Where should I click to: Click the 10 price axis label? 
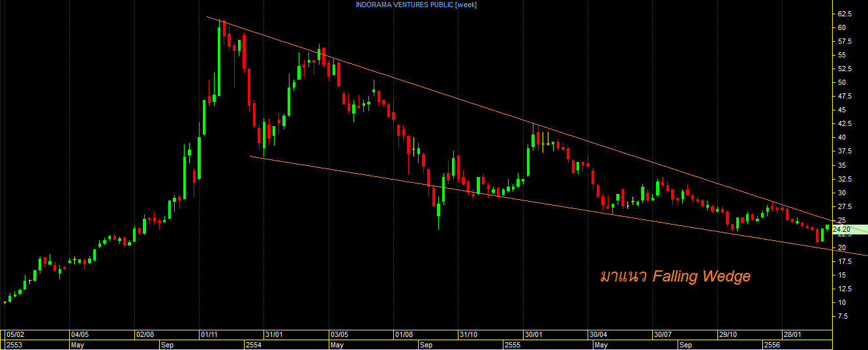point(842,302)
